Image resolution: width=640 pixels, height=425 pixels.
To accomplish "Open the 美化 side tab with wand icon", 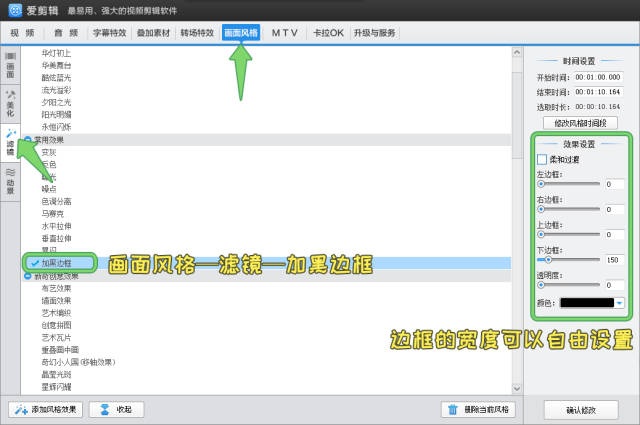I will (x=10, y=104).
